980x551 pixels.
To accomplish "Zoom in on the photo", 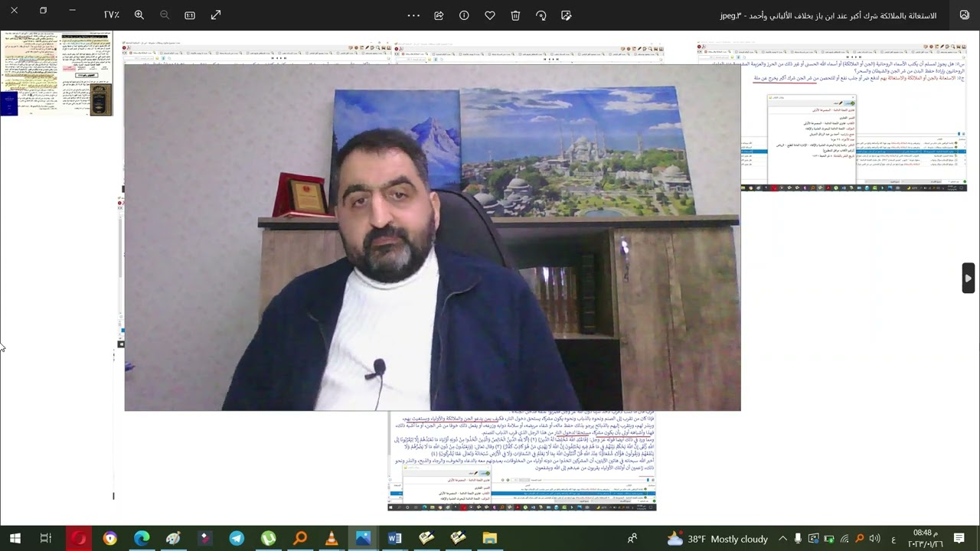I will click(x=139, y=15).
